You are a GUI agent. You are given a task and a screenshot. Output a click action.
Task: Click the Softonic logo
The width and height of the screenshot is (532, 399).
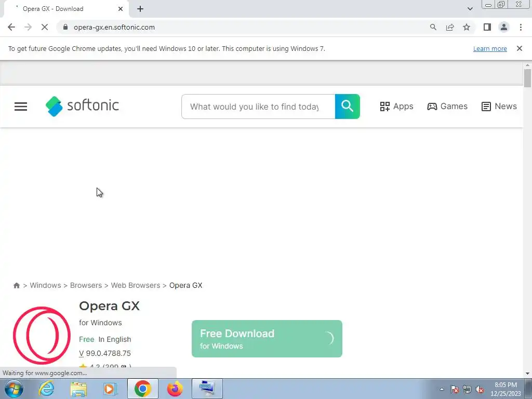pyautogui.click(x=82, y=106)
